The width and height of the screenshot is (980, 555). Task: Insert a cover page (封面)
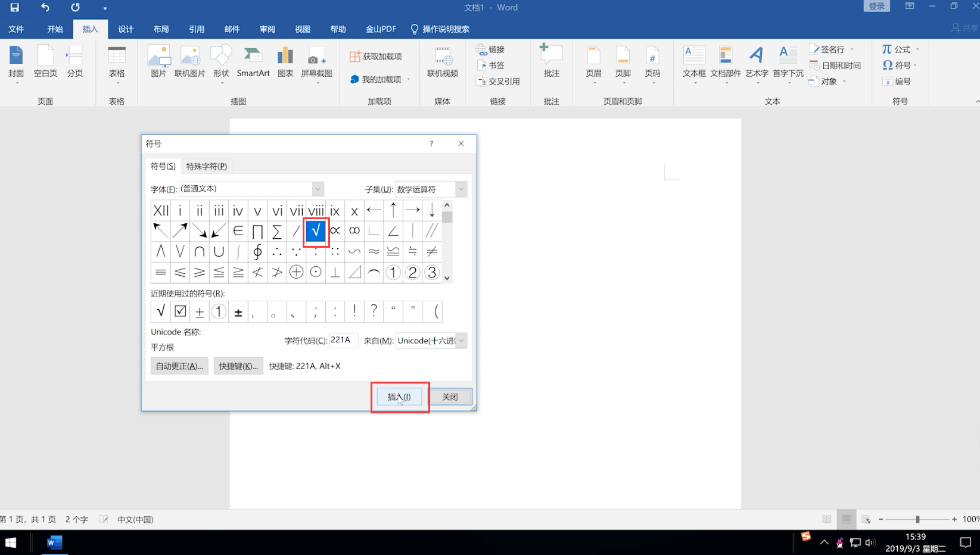[16, 63]
